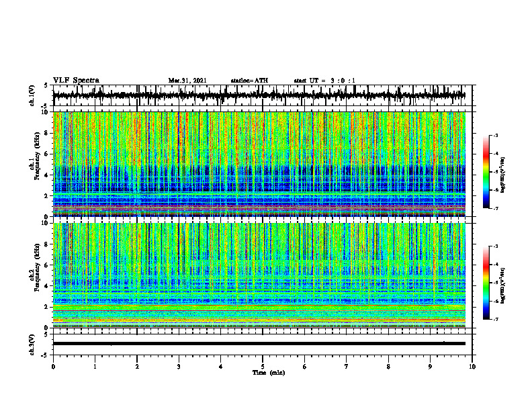Click the "8" kHz tick of ch.1 spectrogram
This screenshot has height=411, width=532.
click(x=47, y=133)
